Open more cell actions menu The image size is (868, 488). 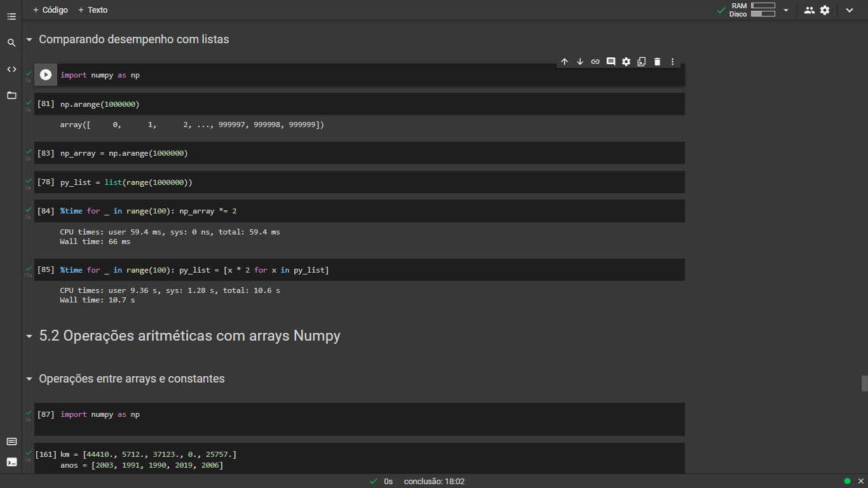673,62
